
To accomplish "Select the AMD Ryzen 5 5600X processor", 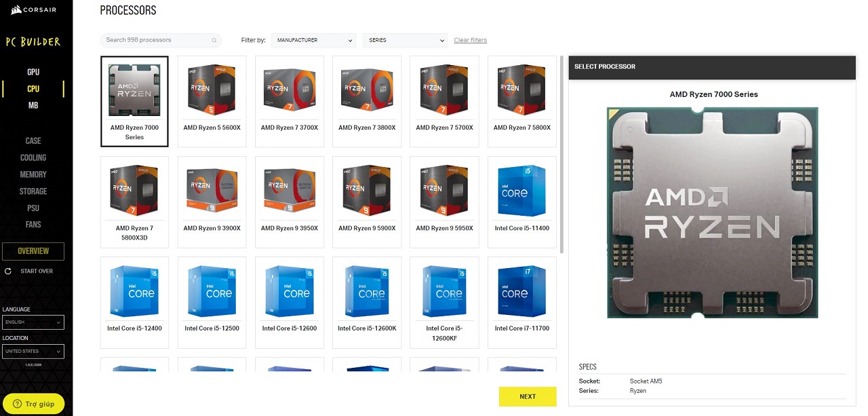I will (212, 101).
